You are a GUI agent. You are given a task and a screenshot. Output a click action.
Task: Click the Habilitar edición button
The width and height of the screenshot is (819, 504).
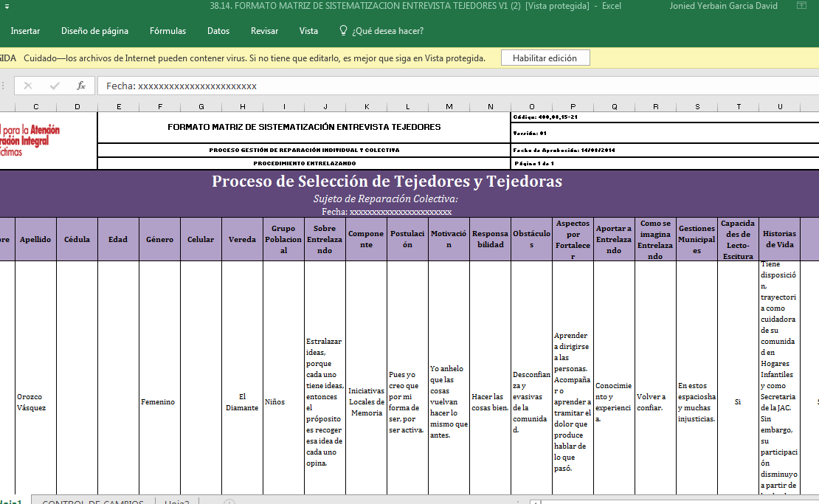point(545,58)
